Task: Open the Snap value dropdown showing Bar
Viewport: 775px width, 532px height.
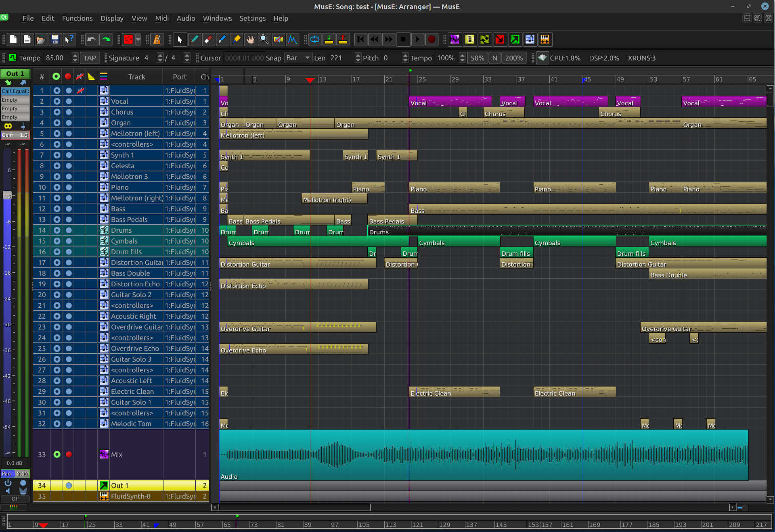Action: [x=298, y=58]
